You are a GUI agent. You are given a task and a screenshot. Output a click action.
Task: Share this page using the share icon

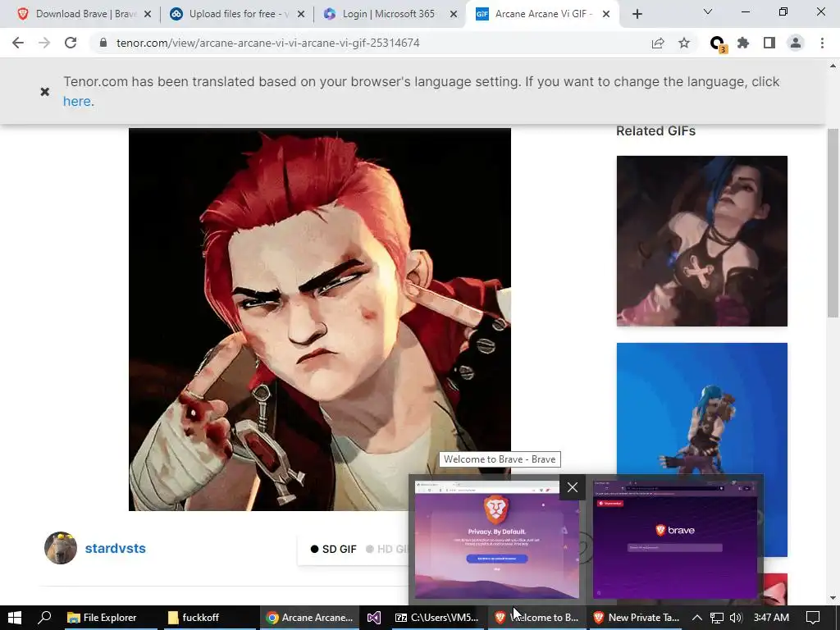tap(658, 43)
